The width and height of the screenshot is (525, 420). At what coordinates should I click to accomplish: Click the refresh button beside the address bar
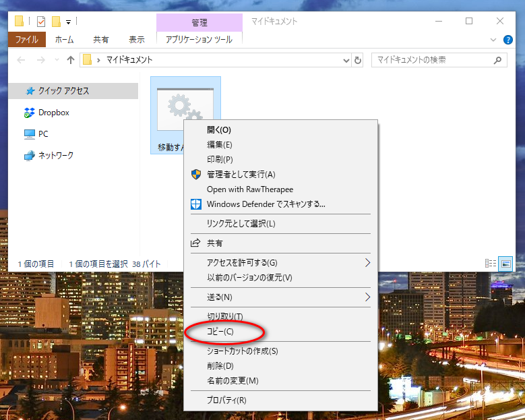tap(357, 60)
